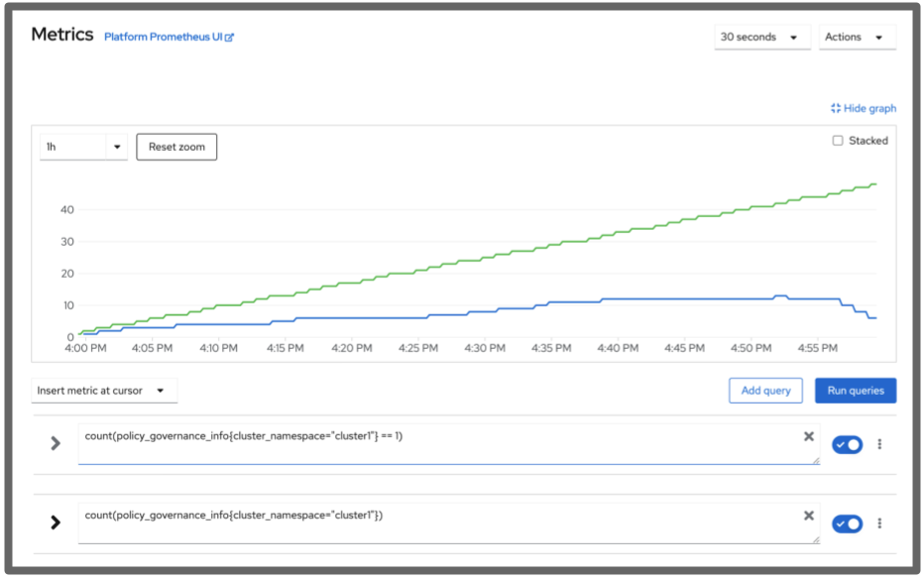924x579 pixels.
Task: Click the Reset zoom button
Action: (x=176, y=147)
